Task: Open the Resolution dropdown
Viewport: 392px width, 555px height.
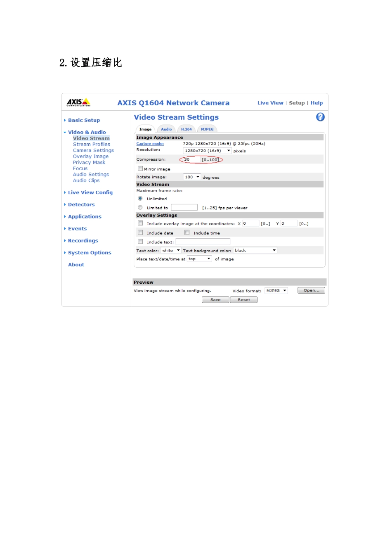Action: (x=207, y=151)
